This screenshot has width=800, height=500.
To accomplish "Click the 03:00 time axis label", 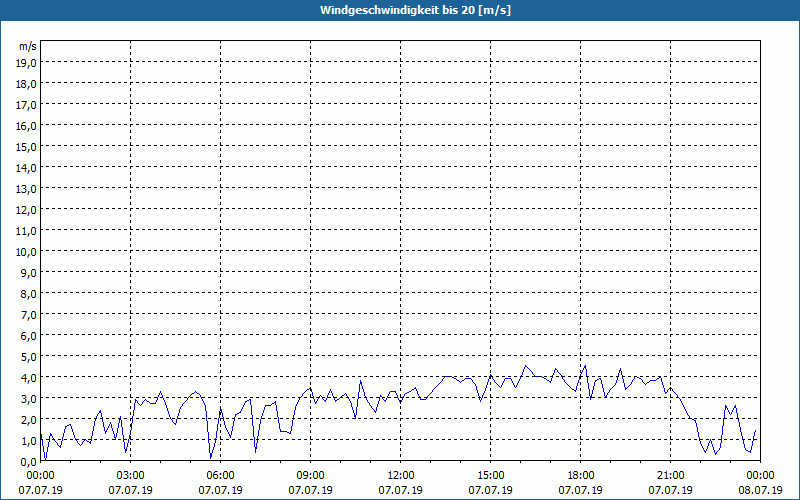I will (x=131, y=476).
